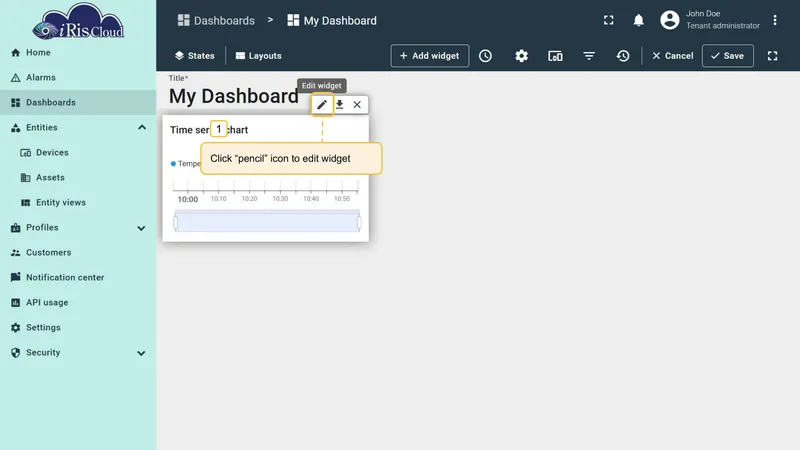The height and width of the screenshot is (450, 800).
Task: Collapse the Entities section chevron
Action: [x=142, y=128]
